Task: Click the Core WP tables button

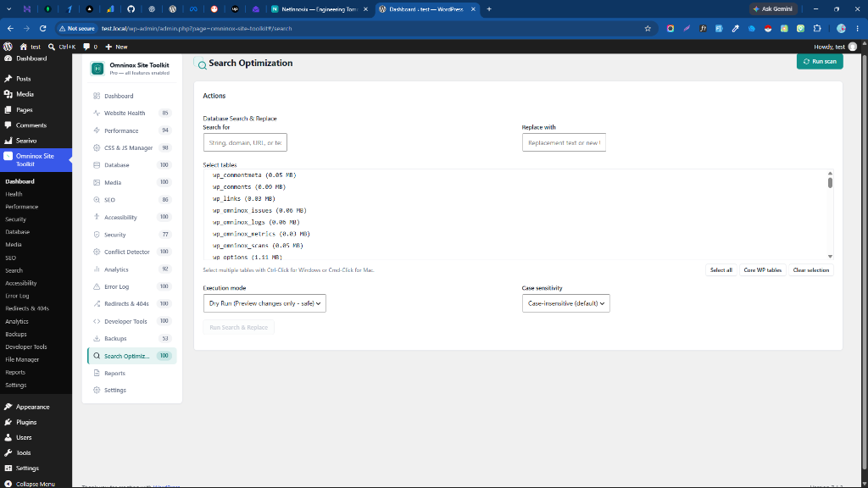Action: coord(763,270)
